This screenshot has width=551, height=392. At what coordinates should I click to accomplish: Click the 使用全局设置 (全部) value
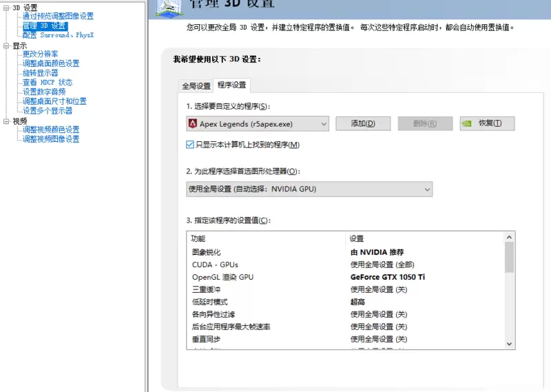382,265
